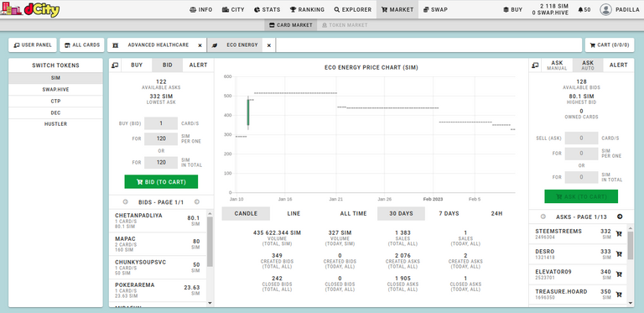Viewport: 644px width, 313px height.
Task: Open the Cart (0/0/0) button
Action: click(610, 45)
